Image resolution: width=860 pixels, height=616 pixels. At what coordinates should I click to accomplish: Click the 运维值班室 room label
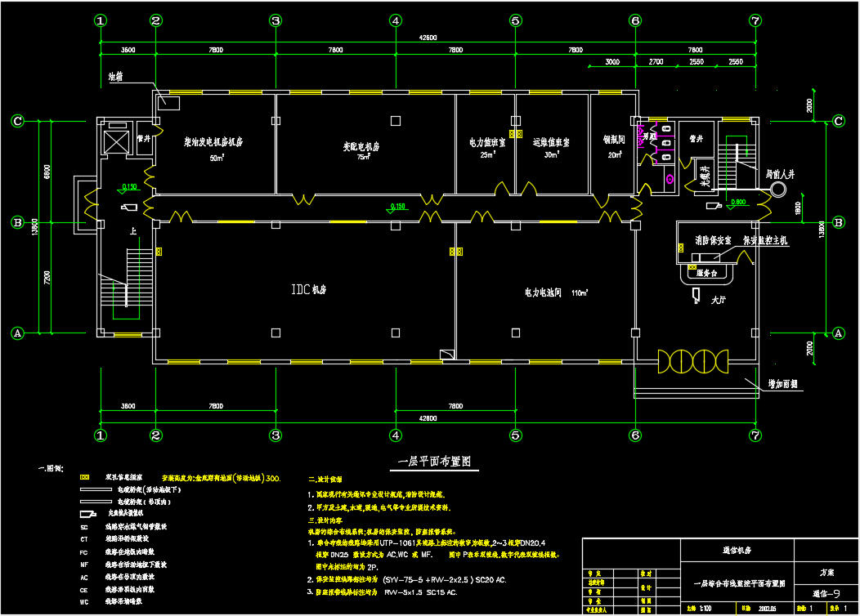(x=551, y=142)
